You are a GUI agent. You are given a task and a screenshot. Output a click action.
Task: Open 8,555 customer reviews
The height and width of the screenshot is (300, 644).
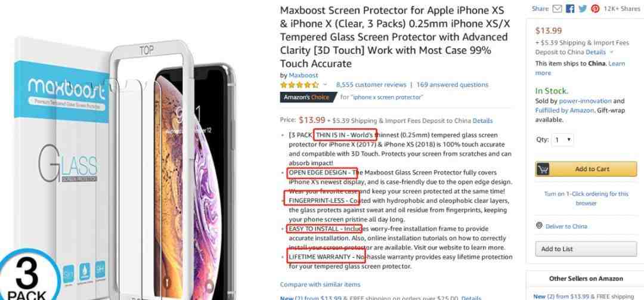pyautogui.click(x=371, y=85)
